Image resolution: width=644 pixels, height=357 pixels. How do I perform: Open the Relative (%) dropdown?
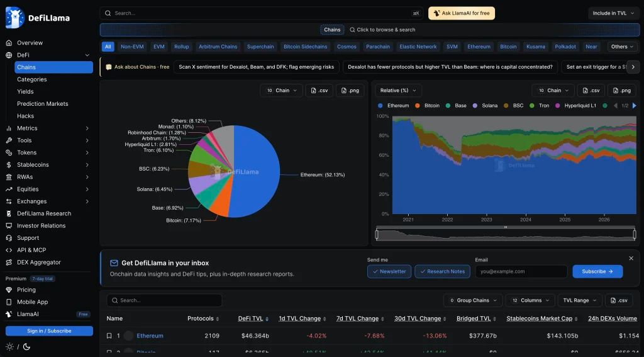[398, 91]
